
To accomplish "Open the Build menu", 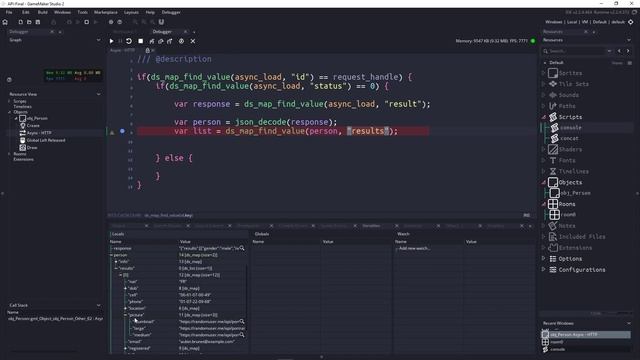I will pos(42,12).
